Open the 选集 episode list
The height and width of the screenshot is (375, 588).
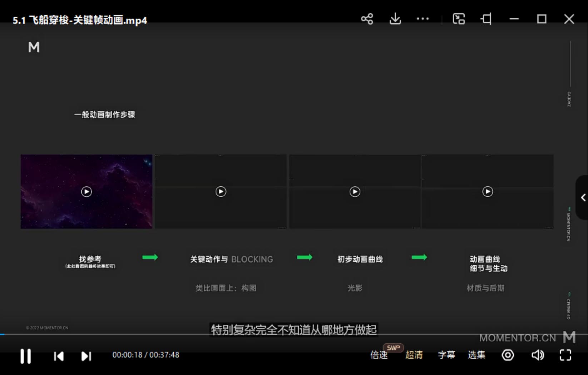pyautogui.click(x=476, y=355)
